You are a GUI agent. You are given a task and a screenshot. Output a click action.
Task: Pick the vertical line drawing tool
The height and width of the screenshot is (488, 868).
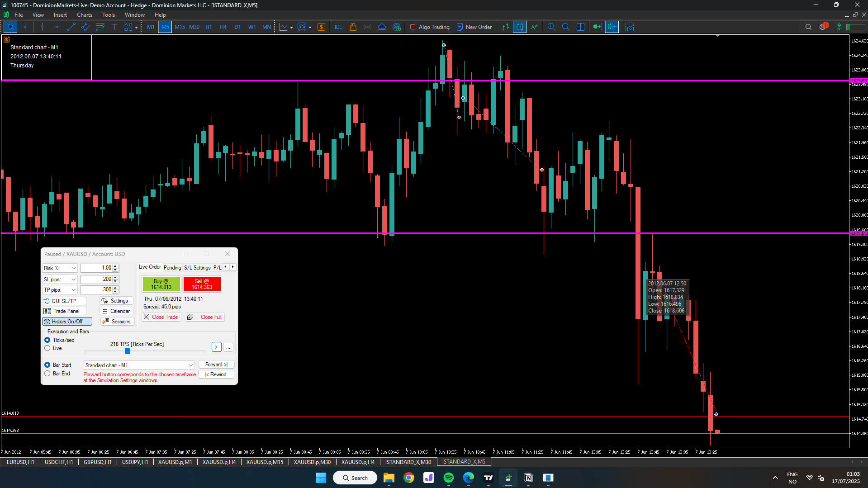[42, 27]
